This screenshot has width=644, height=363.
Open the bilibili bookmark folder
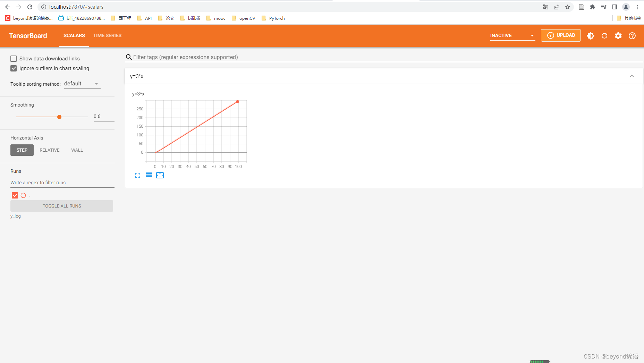click(190, 18)
